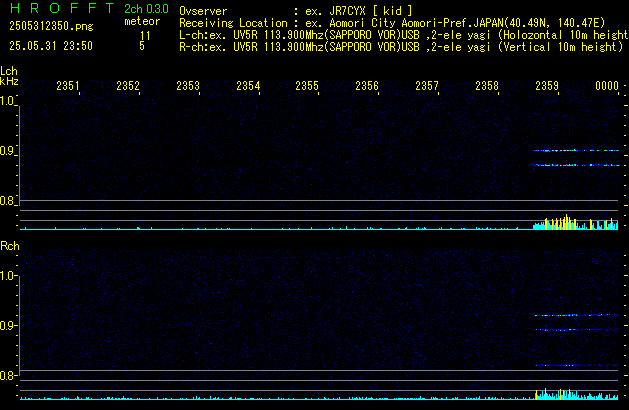Click the Rch 0.9 kHz axis label

(x=7, y=325)
